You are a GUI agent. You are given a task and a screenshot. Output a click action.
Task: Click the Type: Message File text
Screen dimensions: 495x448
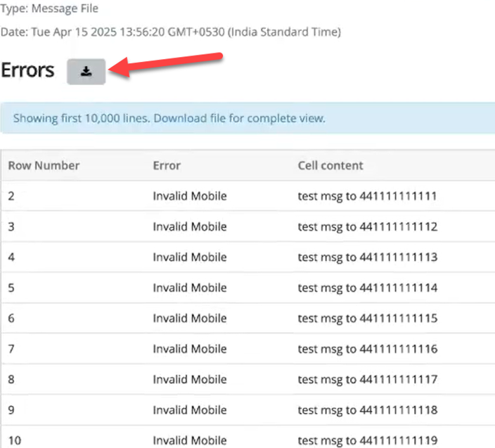pos(49,9)
